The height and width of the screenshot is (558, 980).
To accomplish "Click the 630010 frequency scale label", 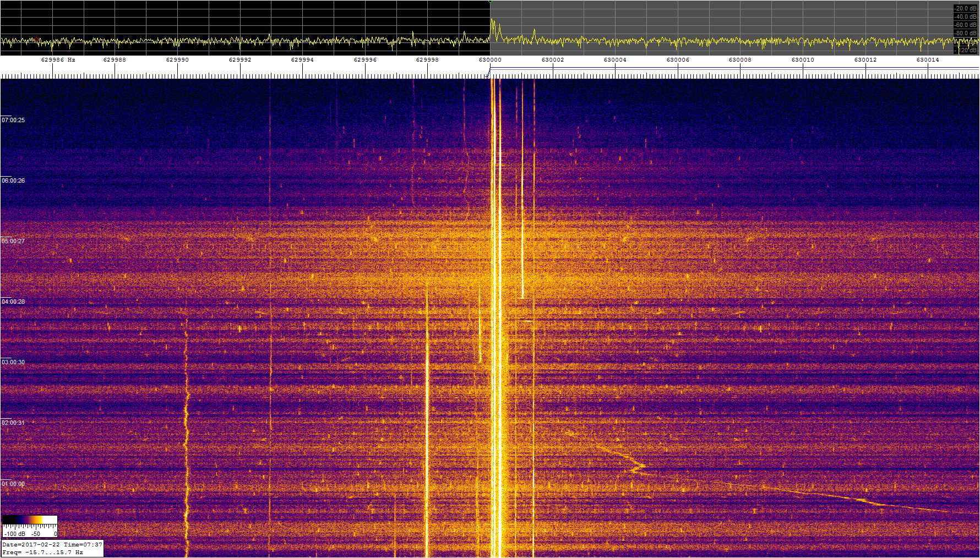I will 803,59.
